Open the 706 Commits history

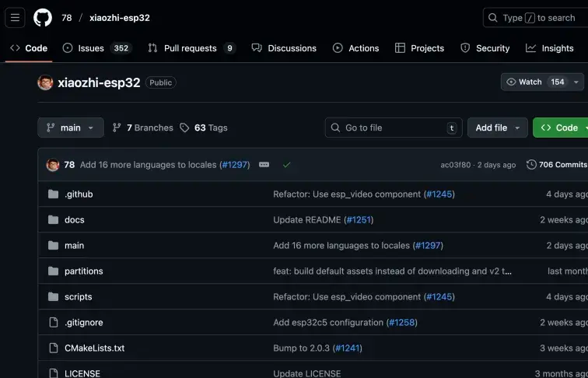[x=557, y=165]
